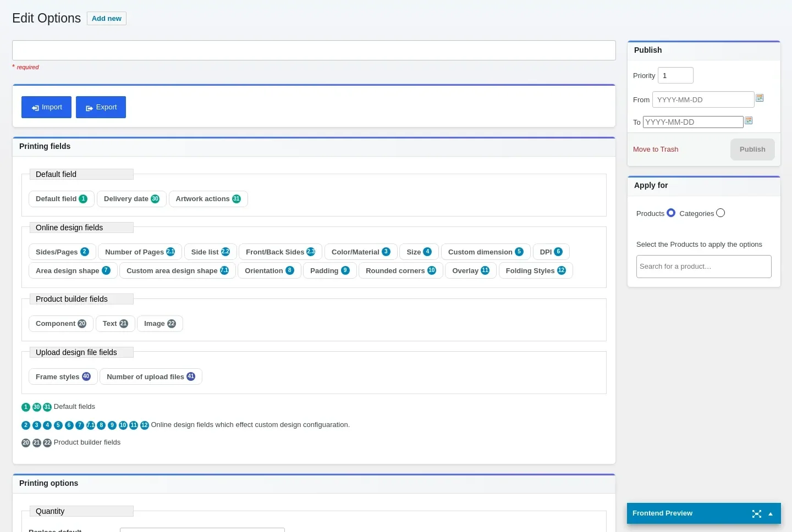Click the Priority input field
Image resolution: width=792 pixels, height=532 pixels.
[x=675, y=75]
